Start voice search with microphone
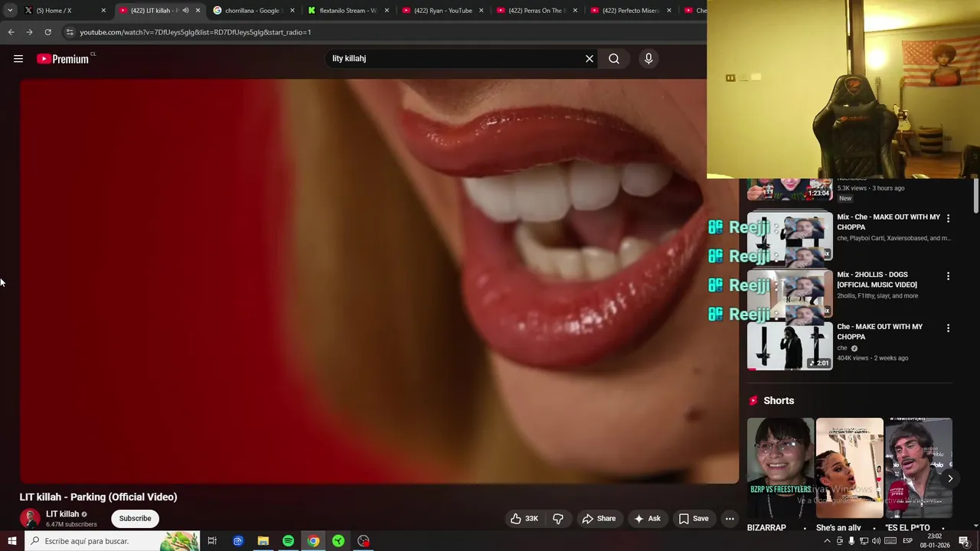This screenshot has width=980, height=551. coord(648,59)
